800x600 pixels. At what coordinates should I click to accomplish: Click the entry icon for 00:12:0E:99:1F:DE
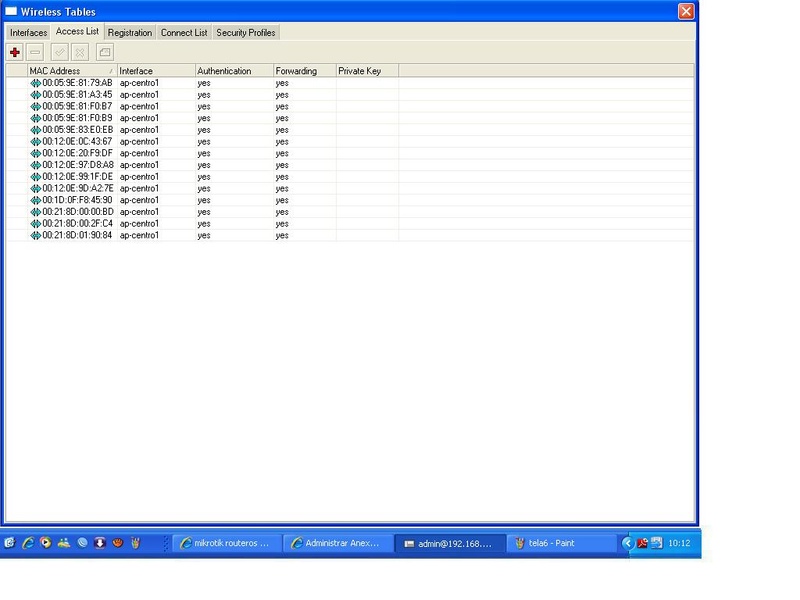click(x=35, y=177)
